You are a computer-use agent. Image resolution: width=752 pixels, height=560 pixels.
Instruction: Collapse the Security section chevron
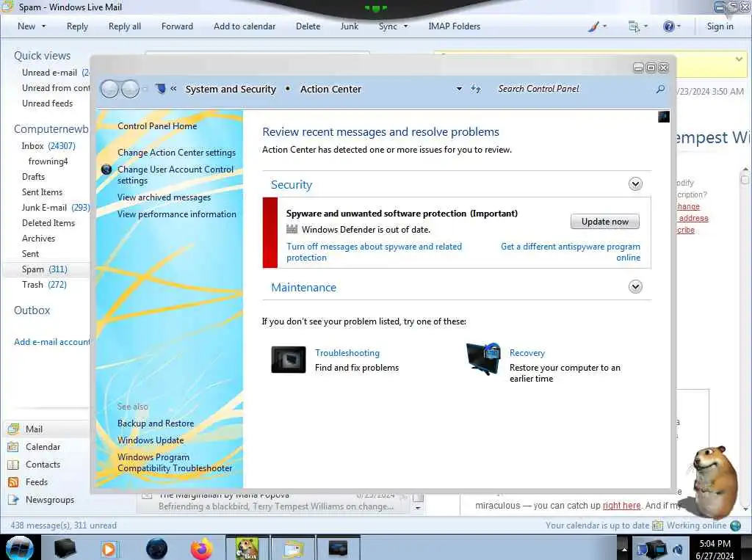point(635,184)
